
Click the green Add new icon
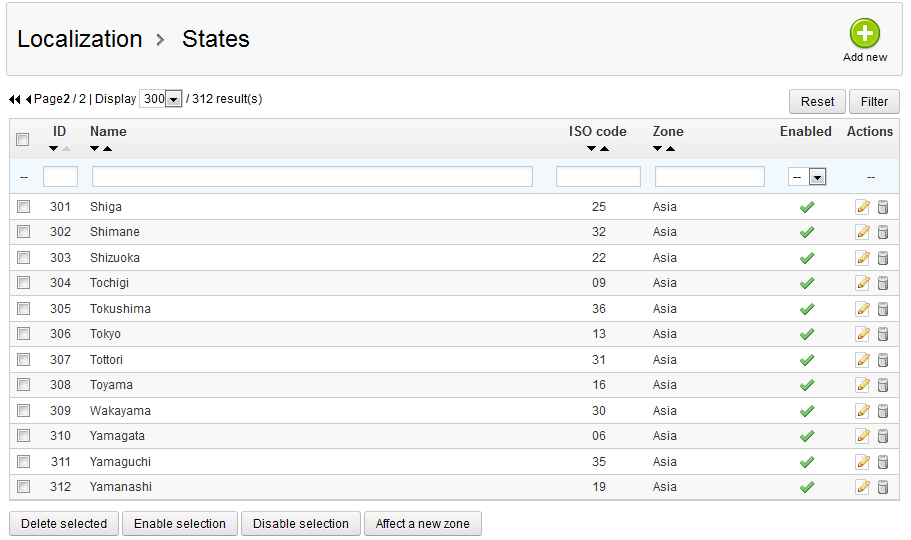click(x=864, y=34)
